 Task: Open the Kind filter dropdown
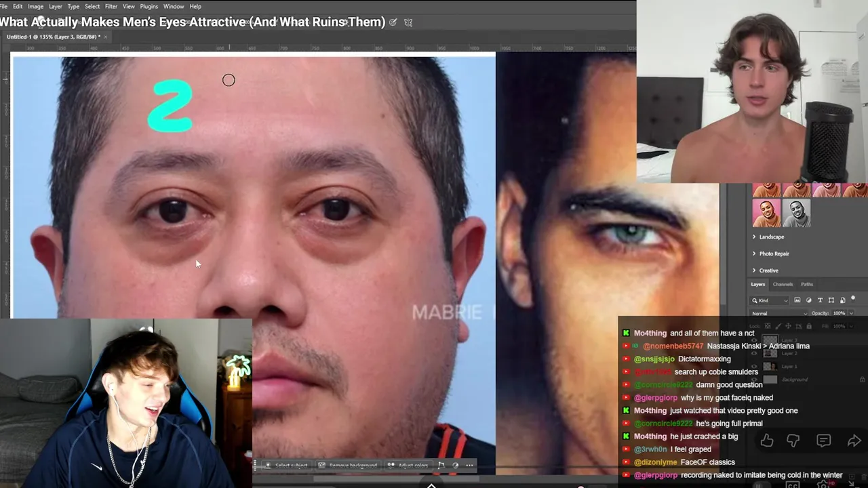pyautogui.click(x=770, y=300)
